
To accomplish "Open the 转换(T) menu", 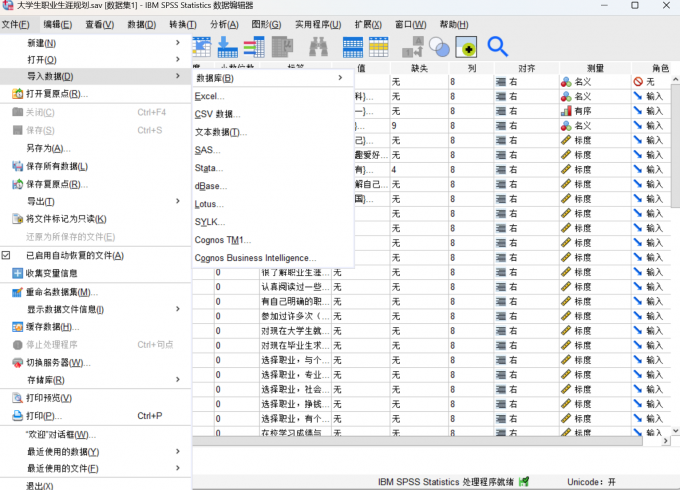I will (183, 25).
